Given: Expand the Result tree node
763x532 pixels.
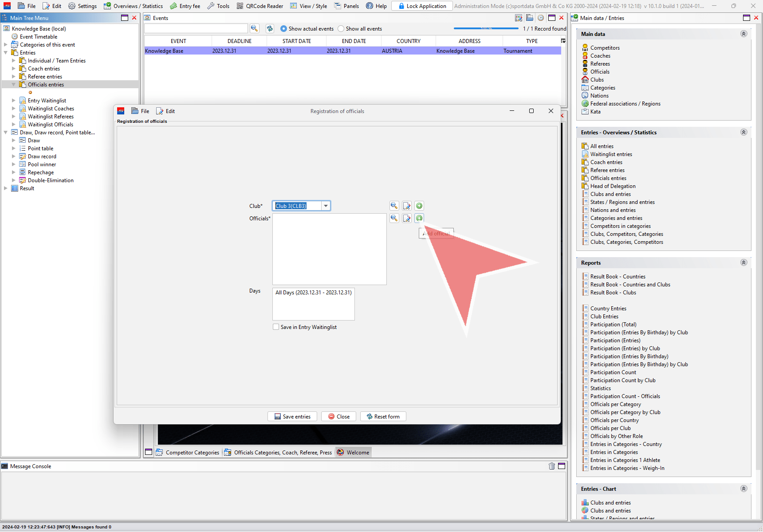Looking at the screenshot, I should point(6,188).
